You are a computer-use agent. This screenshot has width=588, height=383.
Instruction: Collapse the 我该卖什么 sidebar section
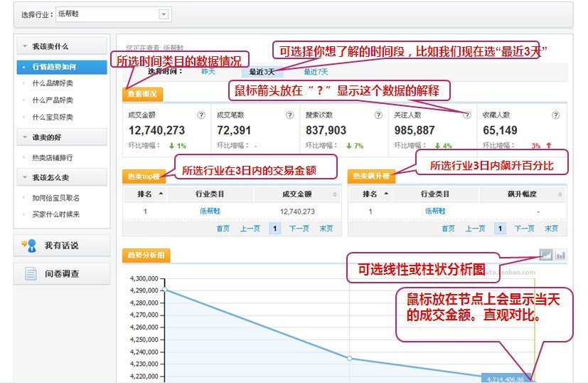62,46
